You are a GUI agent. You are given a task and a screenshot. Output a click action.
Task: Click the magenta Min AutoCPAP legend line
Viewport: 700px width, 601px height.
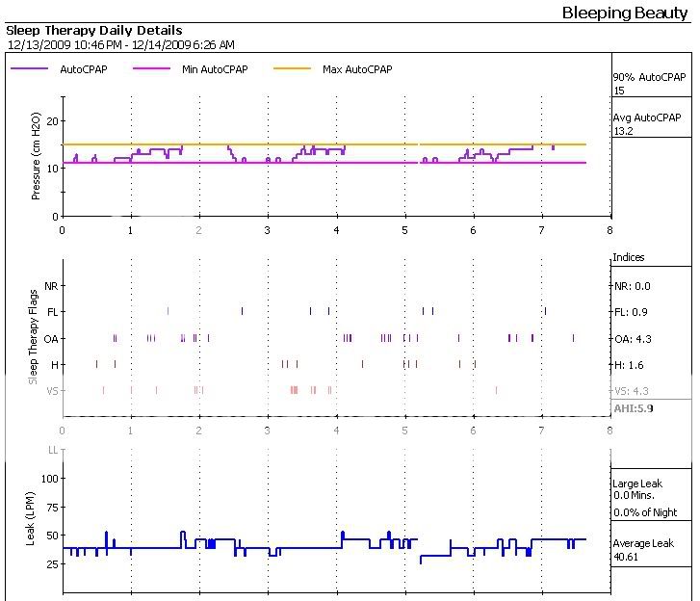click(154, 69)
